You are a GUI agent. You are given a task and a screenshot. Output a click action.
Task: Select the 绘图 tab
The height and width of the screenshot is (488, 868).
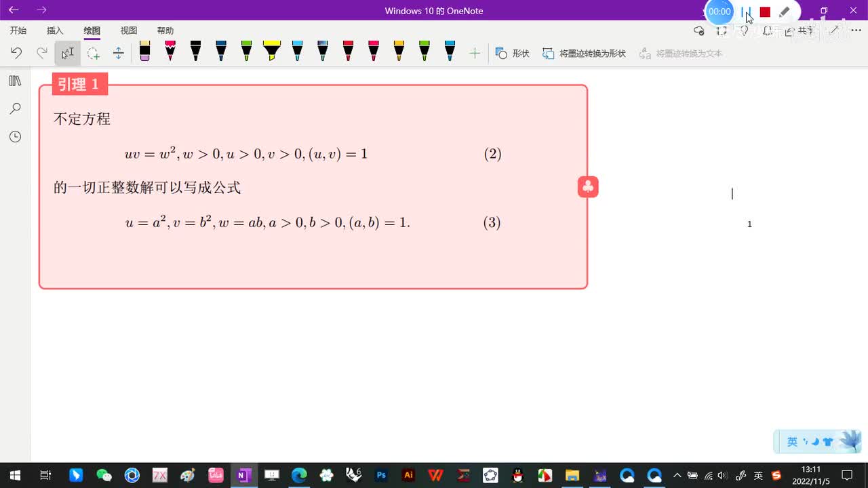(x=92, y=30)
